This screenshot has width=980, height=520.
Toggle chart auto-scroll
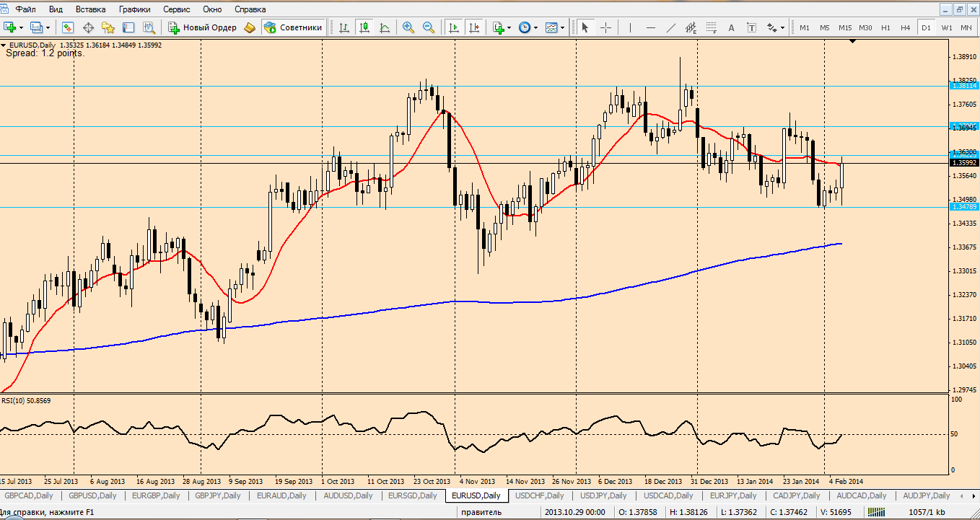[454, 27]
